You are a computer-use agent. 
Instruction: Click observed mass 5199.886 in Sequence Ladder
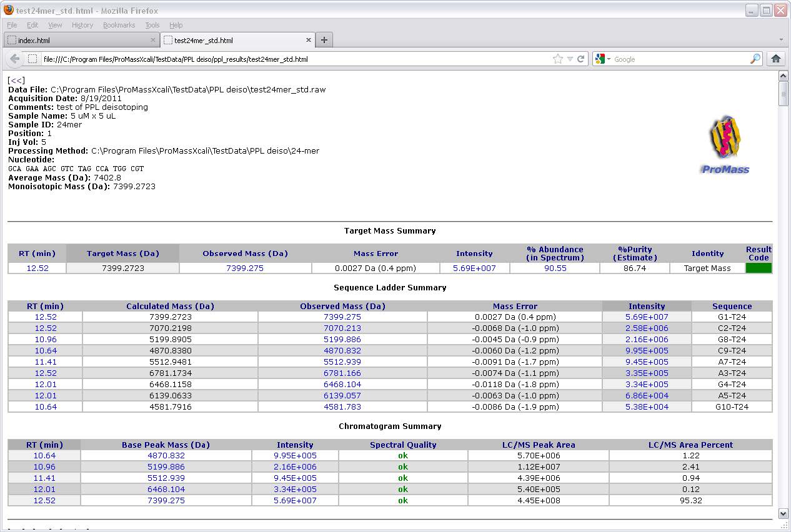(x=342, y=339)
